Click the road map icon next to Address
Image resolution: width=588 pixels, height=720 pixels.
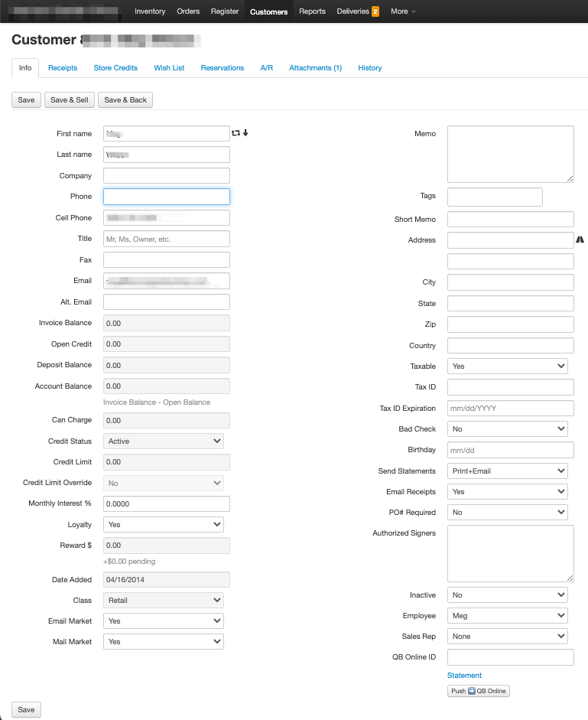tap(580, 240)
